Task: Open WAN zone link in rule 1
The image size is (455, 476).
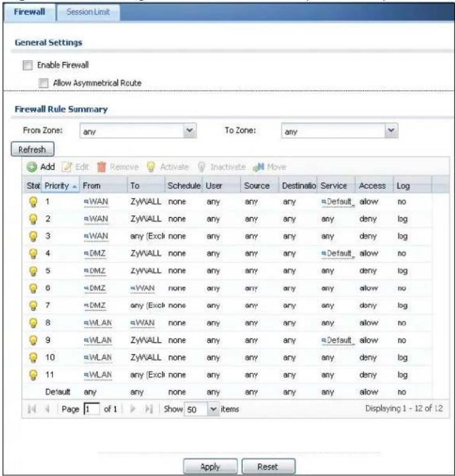Action: coord(96,202)
